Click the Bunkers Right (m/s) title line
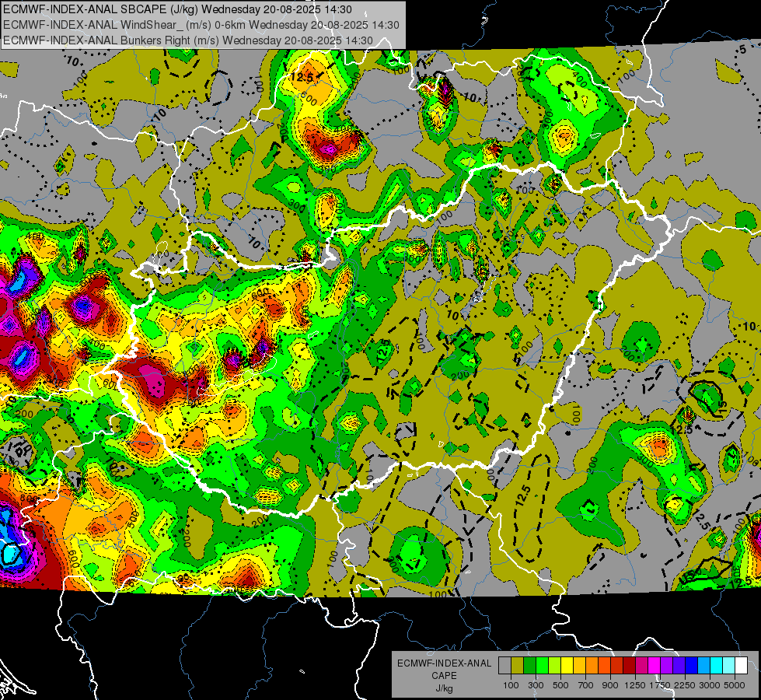The width and height of the screenshot is (761, 700). tap(188, 40)
